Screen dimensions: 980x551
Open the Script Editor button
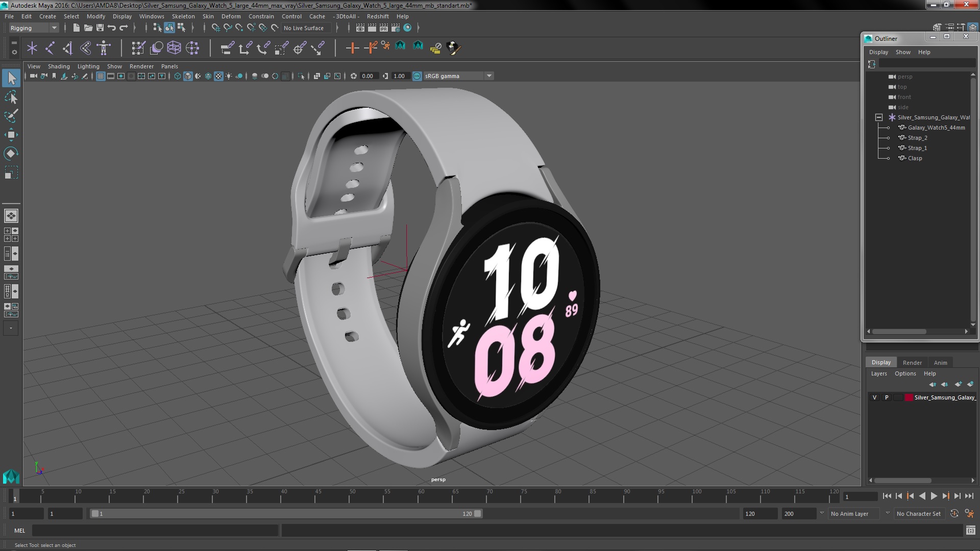[x=970, y=531]
